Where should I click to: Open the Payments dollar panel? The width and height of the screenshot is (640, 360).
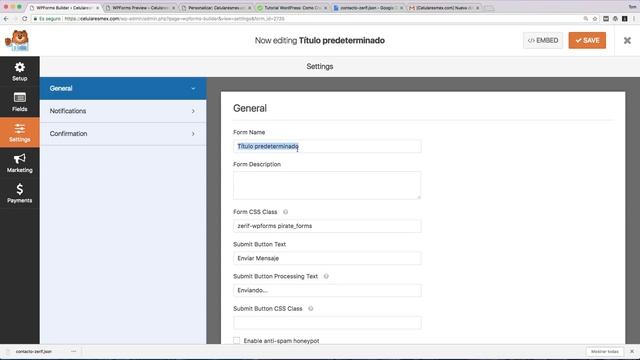(20, 193)
